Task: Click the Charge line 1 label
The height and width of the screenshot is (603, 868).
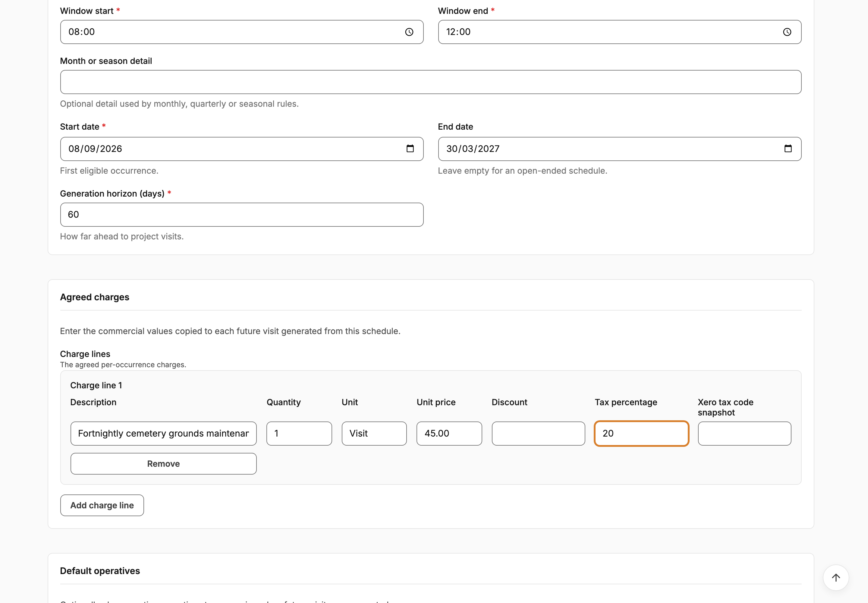Action: pos(96,385)
